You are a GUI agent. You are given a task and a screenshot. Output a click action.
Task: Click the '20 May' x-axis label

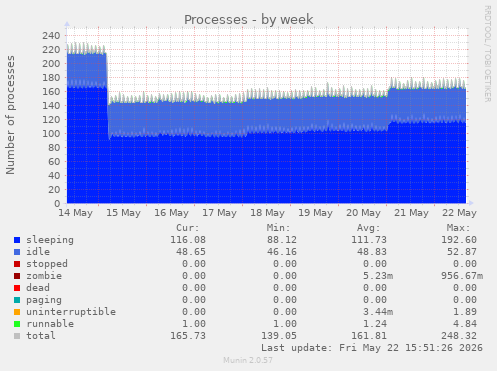click(364, 213)
